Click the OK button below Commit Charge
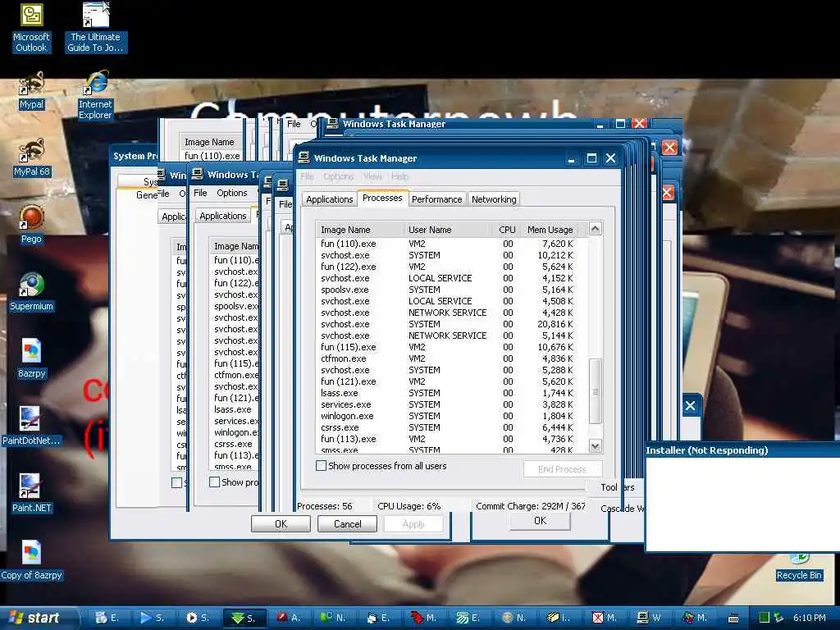 click(540, 521)
